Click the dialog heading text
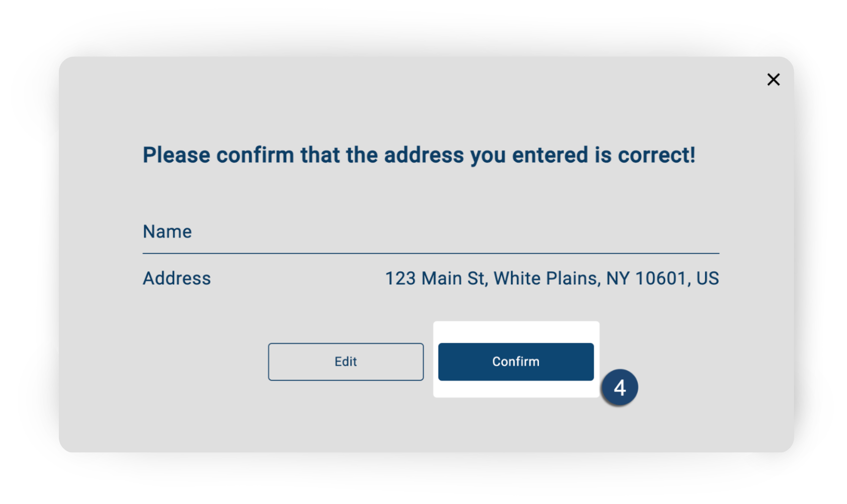Image resolution: width=847 pixels, height=504 pixels. coord(419,155)
